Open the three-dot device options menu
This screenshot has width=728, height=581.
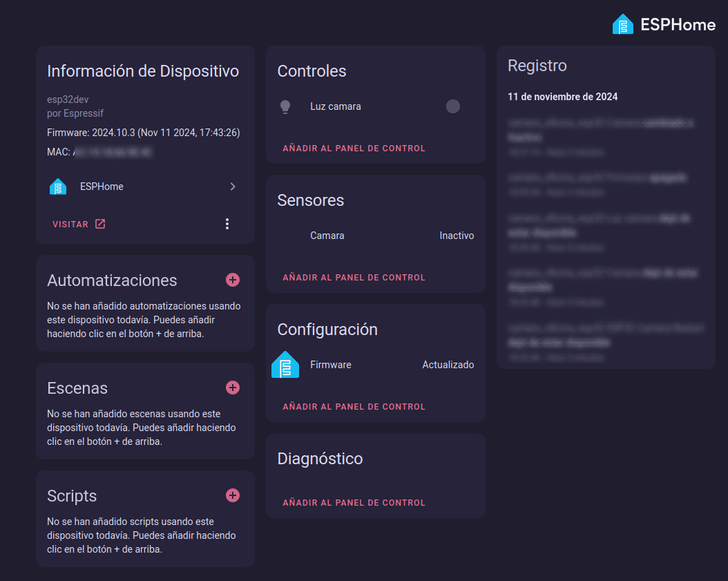point(227,224)
